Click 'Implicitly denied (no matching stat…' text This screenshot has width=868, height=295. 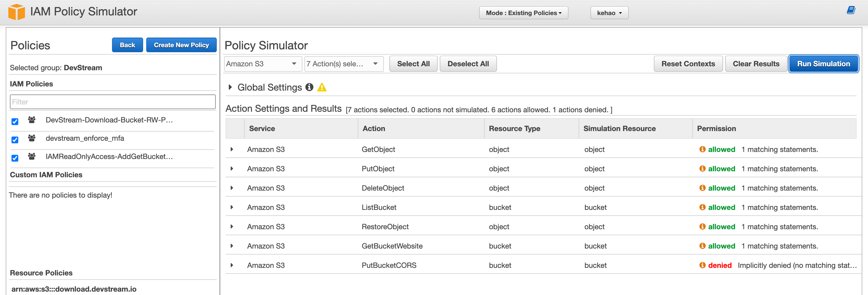click(x=797, y=265)
